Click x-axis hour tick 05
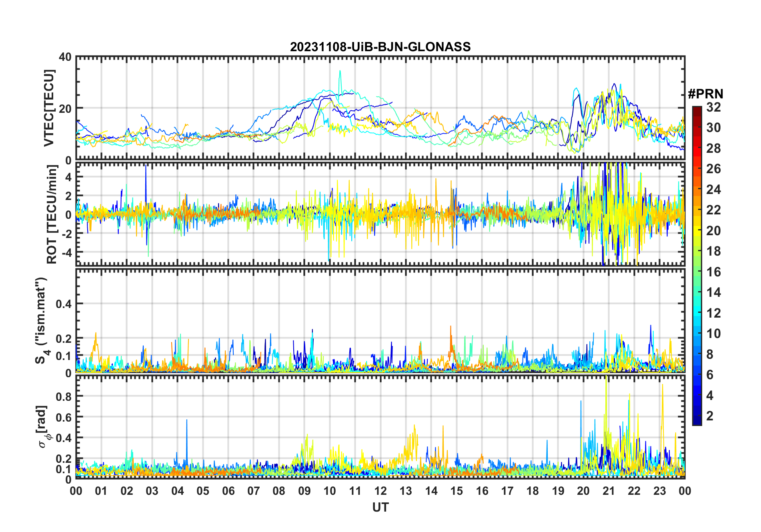Viewport: 761px width, 532px height. click(203, 491)
